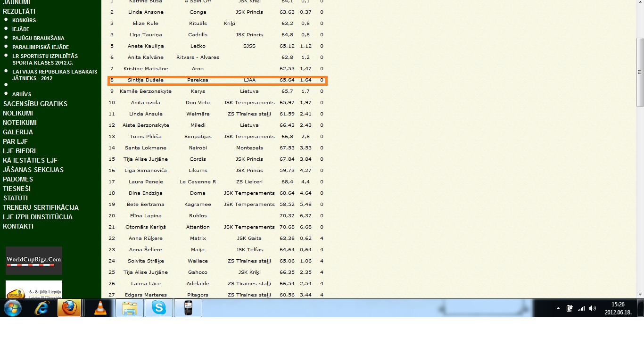Go to SACENSĪBU GRAFIKS page

(x=35, y=104)
